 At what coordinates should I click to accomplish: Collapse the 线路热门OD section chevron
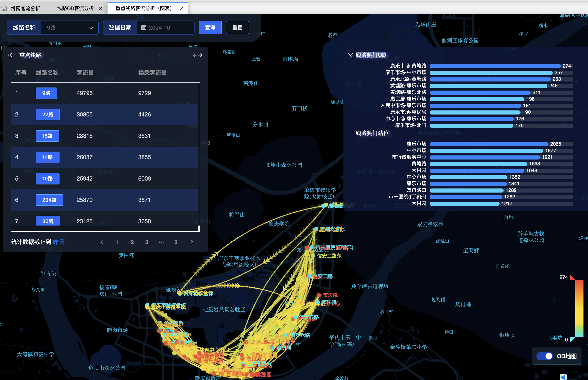(x=350, y=55)
